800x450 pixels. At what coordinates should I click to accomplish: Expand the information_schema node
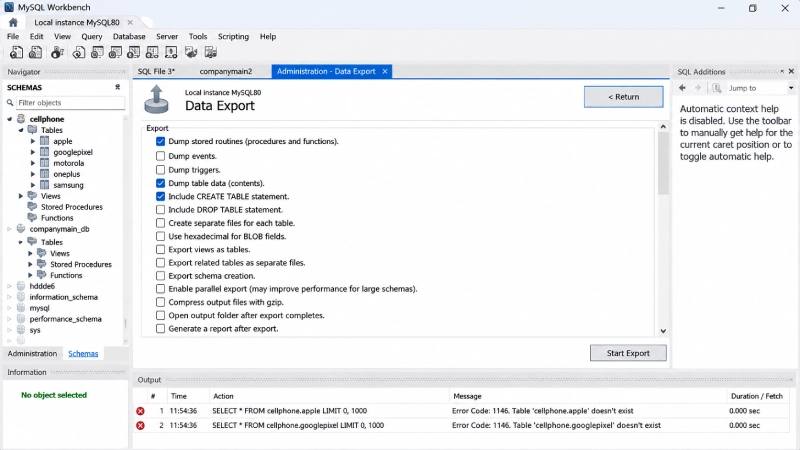coord(10,297)
